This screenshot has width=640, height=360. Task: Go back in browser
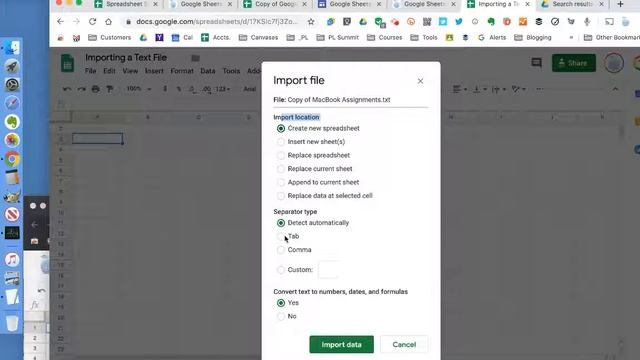point(60,22)
